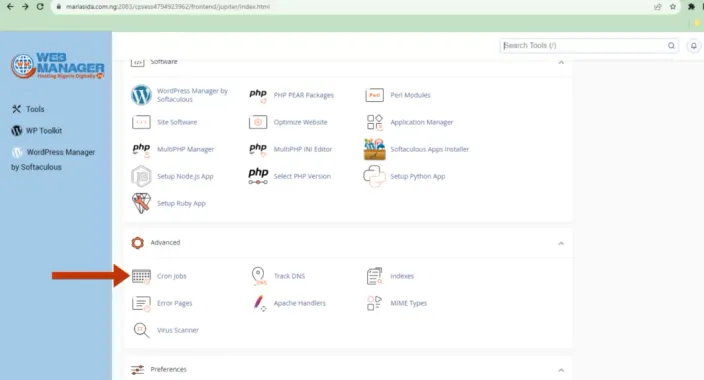Open the Application Manager icon
The height and width of the screenshot is (380, 704).
pos(374,122)
